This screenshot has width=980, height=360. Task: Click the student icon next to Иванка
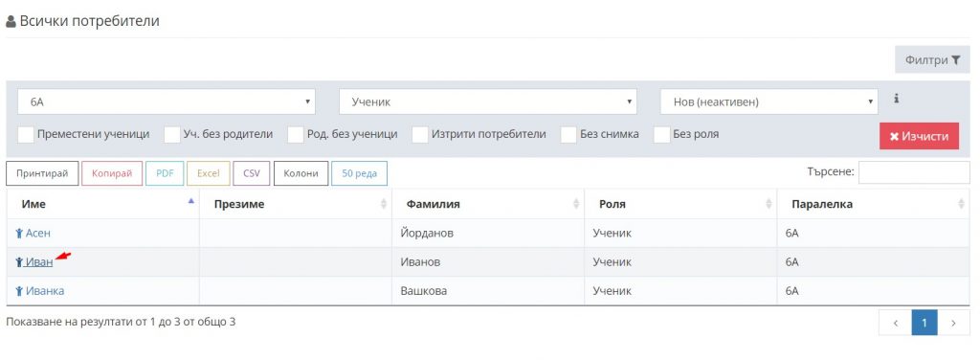coord(19,291)
